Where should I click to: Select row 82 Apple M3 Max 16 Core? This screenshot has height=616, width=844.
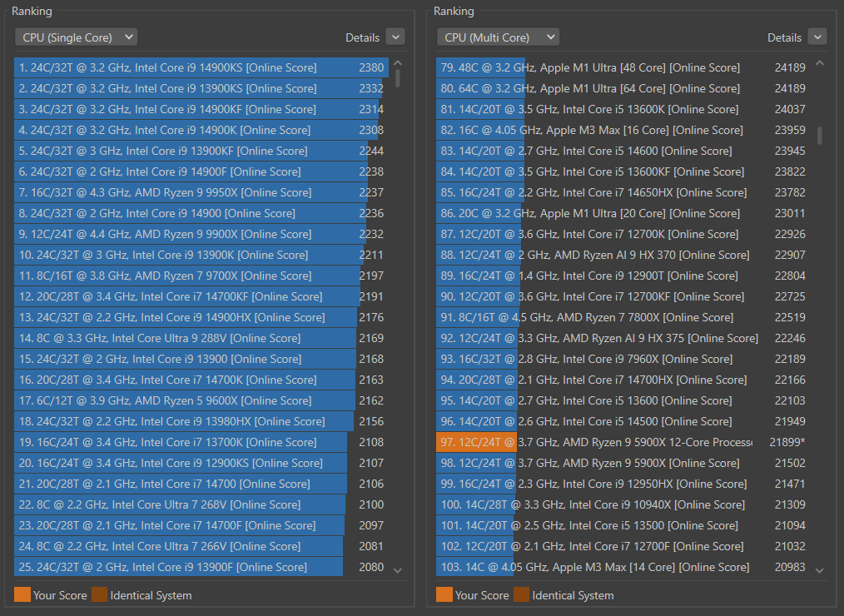pos(623,130)
